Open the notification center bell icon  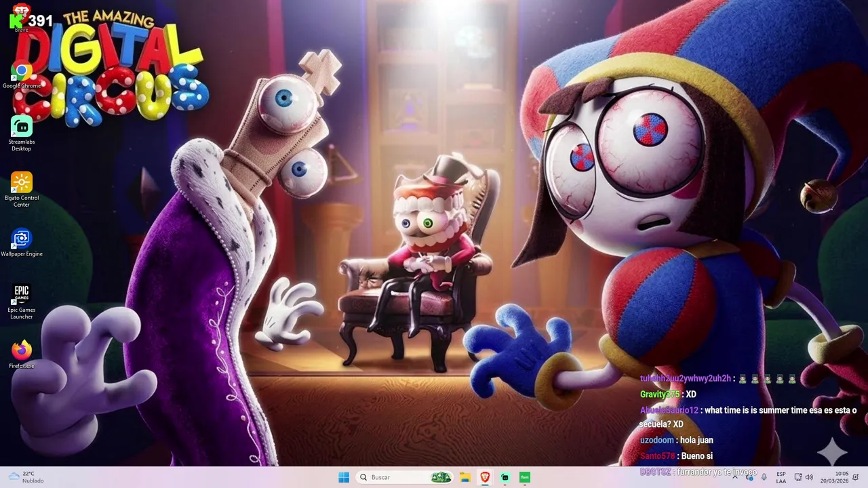point(856,477)
